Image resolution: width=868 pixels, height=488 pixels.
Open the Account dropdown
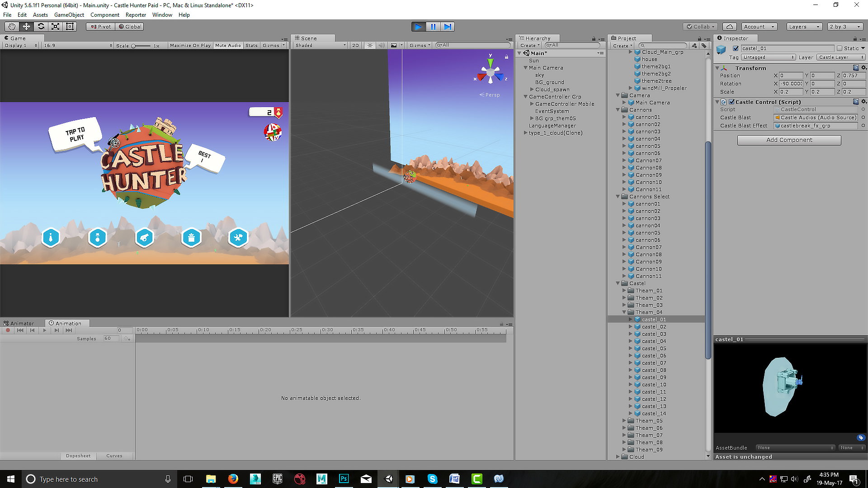759,27
